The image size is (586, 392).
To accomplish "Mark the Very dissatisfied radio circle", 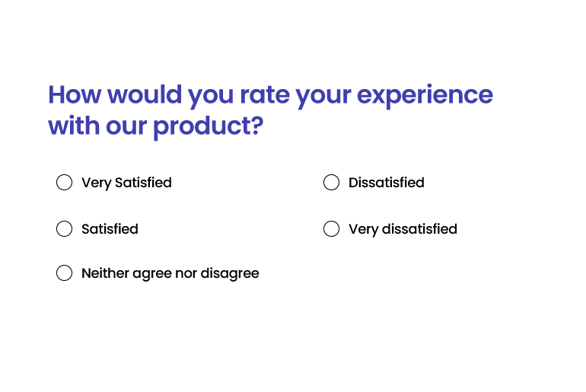I will click(332, 228).
